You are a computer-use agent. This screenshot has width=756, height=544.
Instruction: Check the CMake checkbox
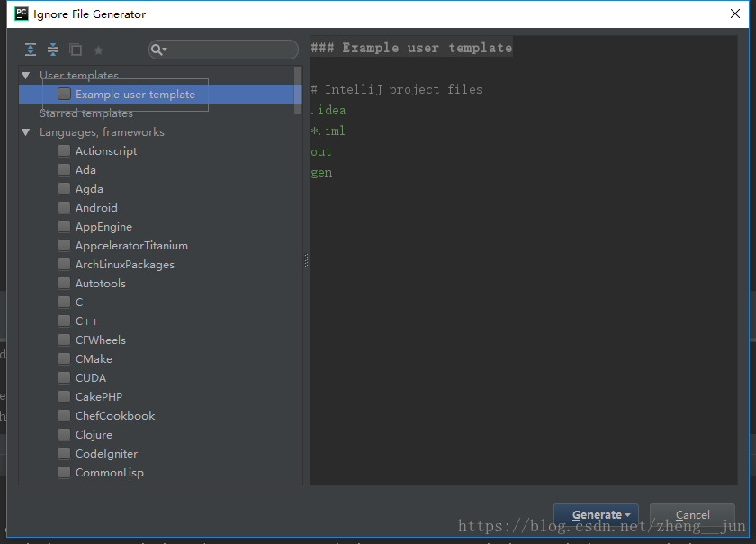point(64,358)
